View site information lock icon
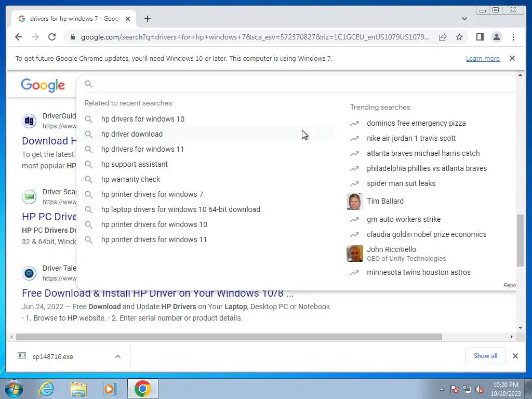The width and height of the screenshot is (532, 399). (x=72, y=37)
